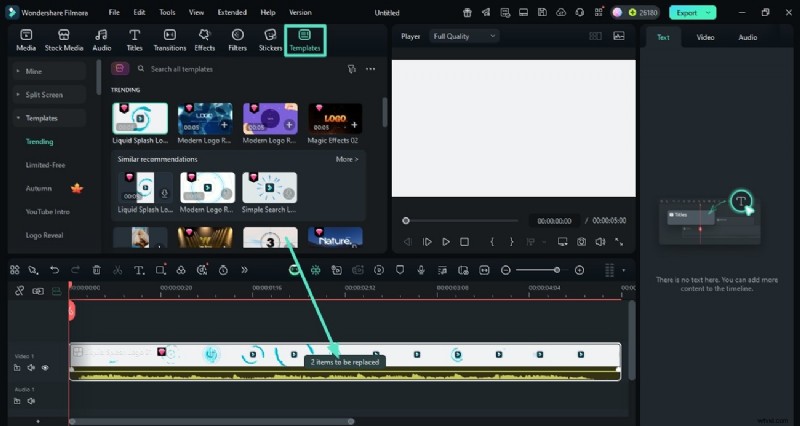Toggle the Video 1 track folder icon
Screen dimensions: 800x426
[x=17, y=367]
